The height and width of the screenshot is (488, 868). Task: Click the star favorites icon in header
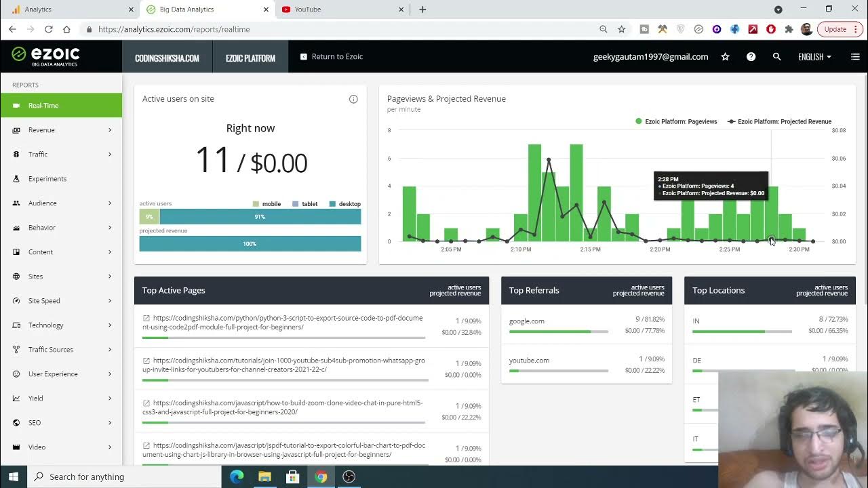pyautogui.click(x=725, y=57)
